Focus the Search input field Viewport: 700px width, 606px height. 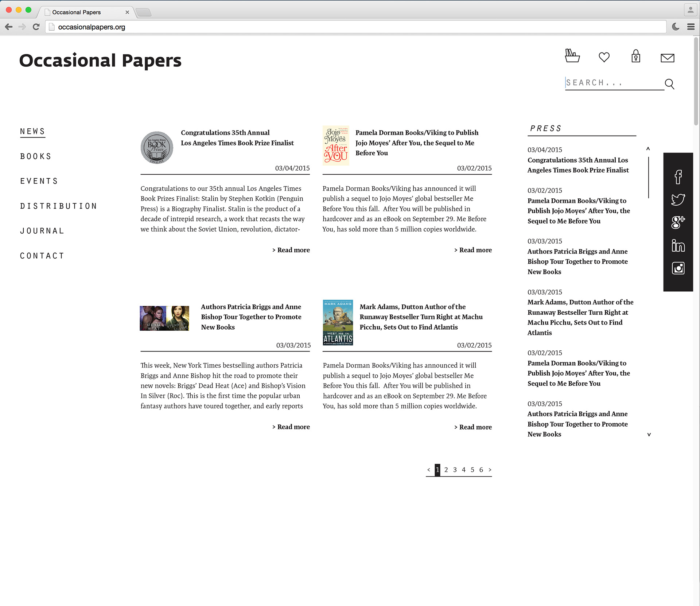pyautogui.click(x=613, y=83)
